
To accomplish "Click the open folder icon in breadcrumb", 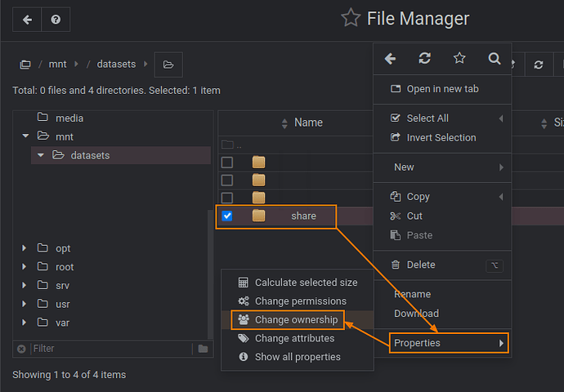I will click(168, 65).
